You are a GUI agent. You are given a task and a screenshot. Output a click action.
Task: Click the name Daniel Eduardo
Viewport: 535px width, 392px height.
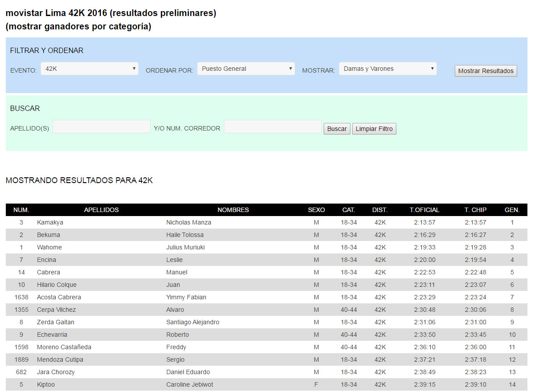point(188,372)
